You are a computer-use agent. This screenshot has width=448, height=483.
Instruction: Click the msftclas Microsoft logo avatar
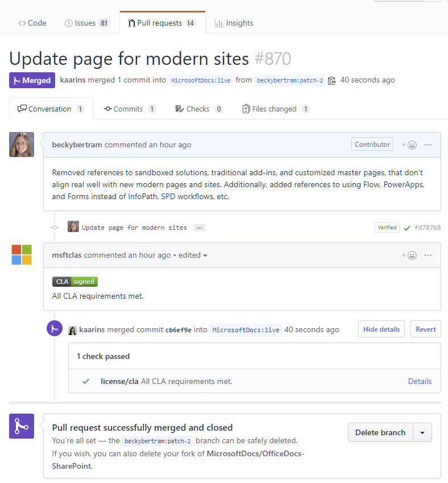point(22,255)
